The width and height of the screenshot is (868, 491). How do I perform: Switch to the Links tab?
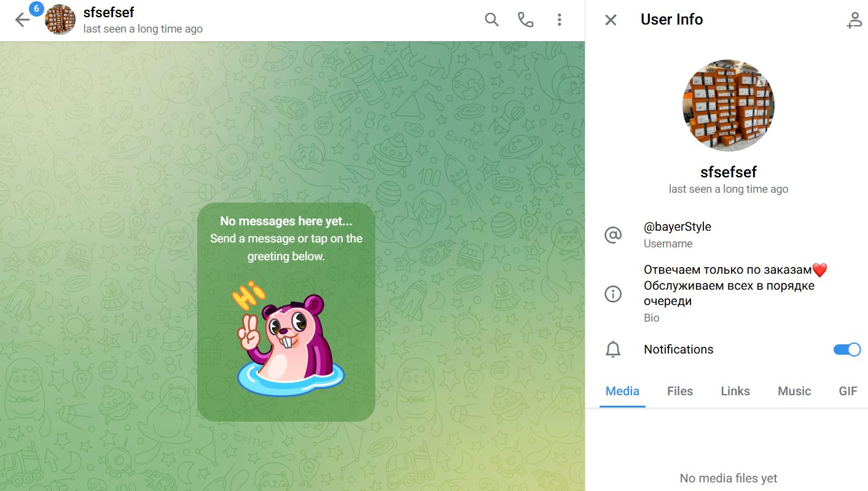click(x=735, y=391)
